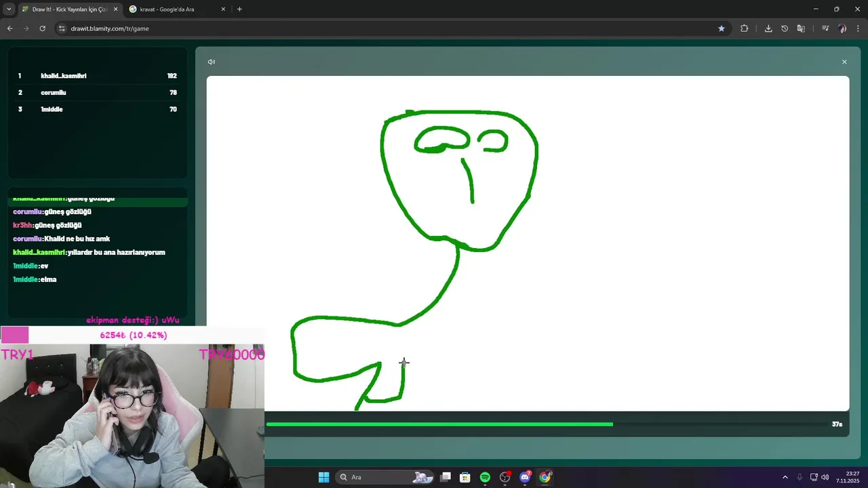Open a new browser tab
Image resolution: width=868 pixels, height=488 pixels.
239,9
